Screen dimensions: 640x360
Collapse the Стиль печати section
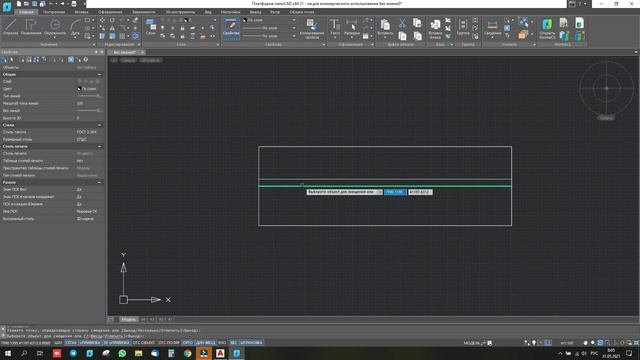pos(99,146)
